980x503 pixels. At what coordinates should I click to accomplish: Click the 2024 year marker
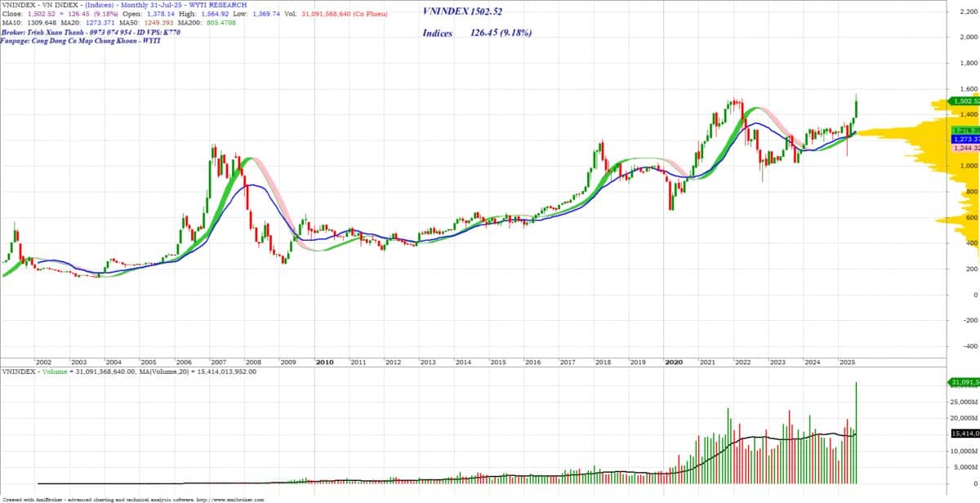[812, 362]
